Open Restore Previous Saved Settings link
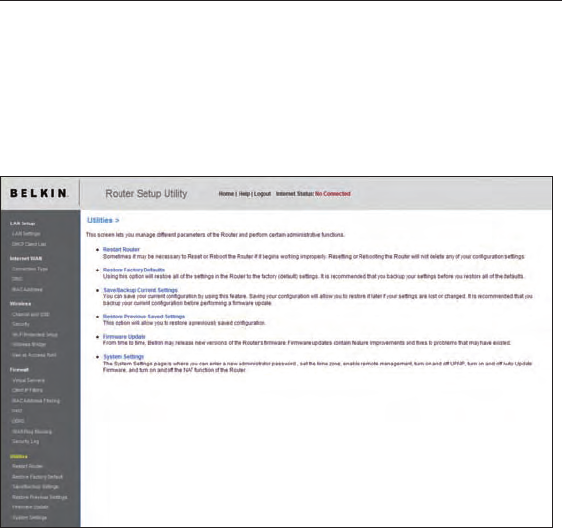 pyautogui.click(x=144, y=317)
